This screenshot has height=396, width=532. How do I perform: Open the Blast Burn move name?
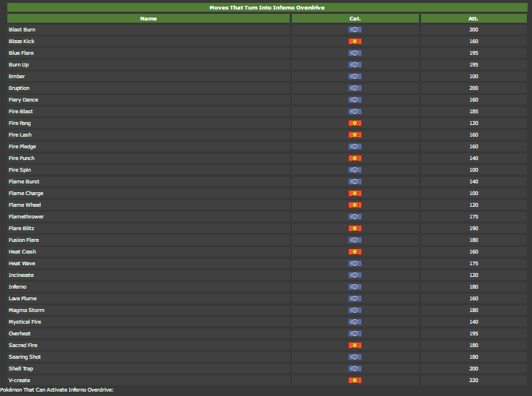[x=22, y=29]
